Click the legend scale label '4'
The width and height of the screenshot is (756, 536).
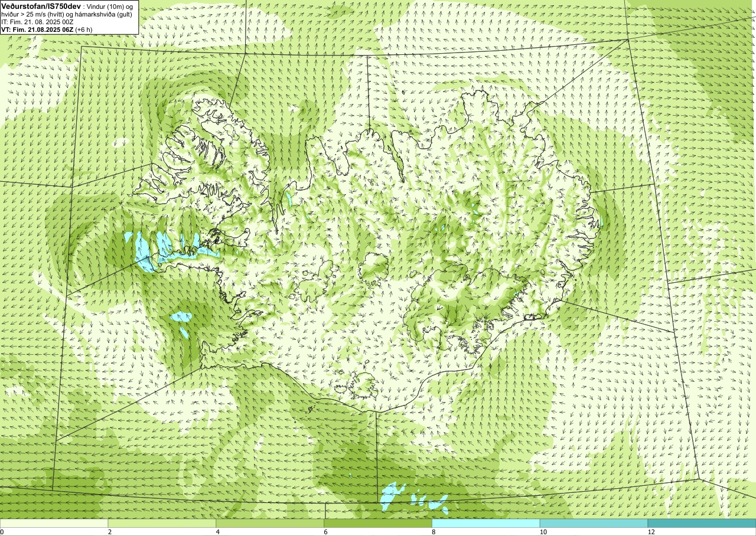pos(218,532)
